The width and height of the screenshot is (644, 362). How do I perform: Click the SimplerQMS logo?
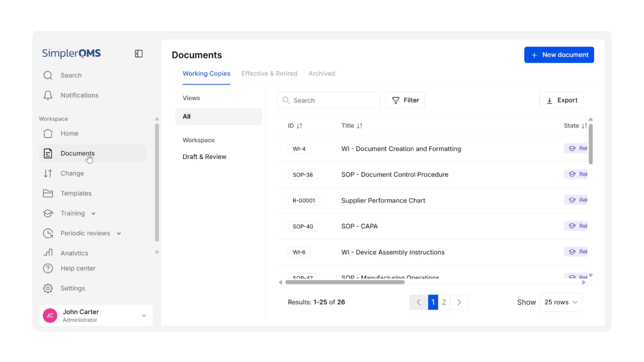pyautogui.click(x=71, y=53)
